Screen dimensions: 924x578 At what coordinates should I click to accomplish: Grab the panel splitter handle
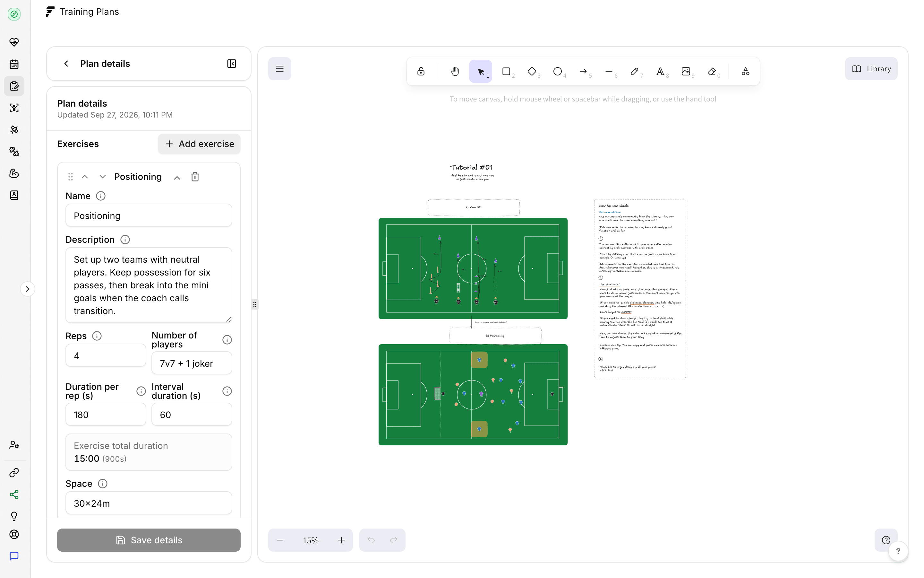(255, 304)
